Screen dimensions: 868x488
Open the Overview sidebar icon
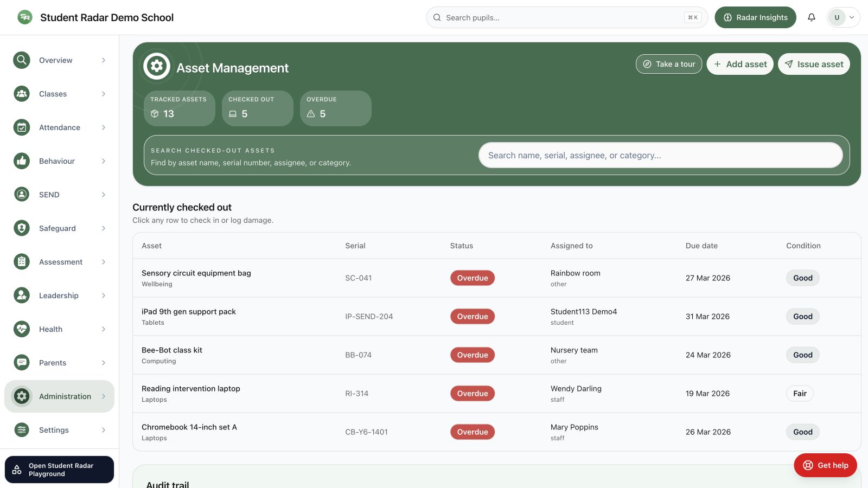[x=22, y=60]
